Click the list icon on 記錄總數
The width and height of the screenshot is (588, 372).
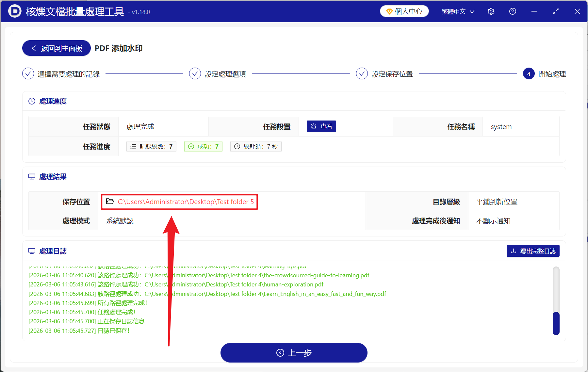point(133,146)
